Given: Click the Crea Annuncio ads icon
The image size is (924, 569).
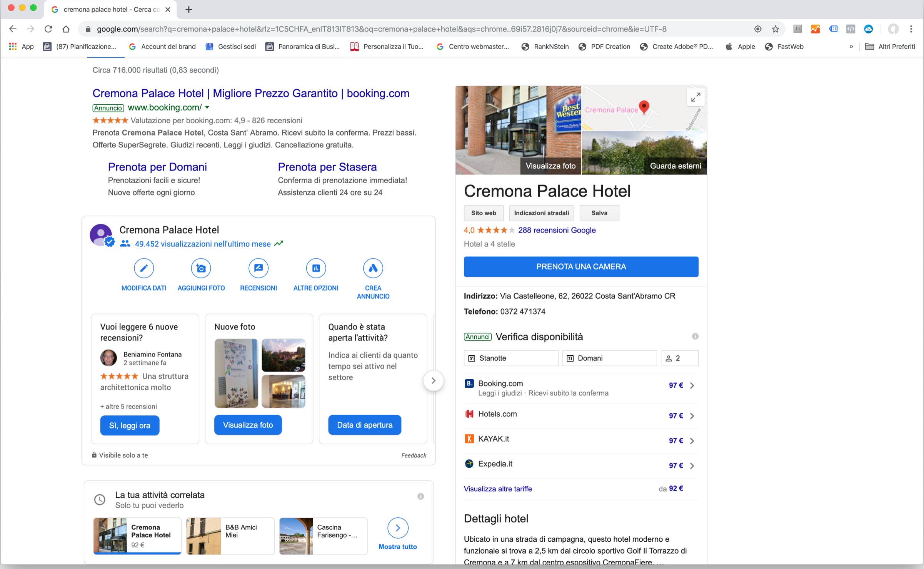Looking at the screenshot, I should 373,268.
